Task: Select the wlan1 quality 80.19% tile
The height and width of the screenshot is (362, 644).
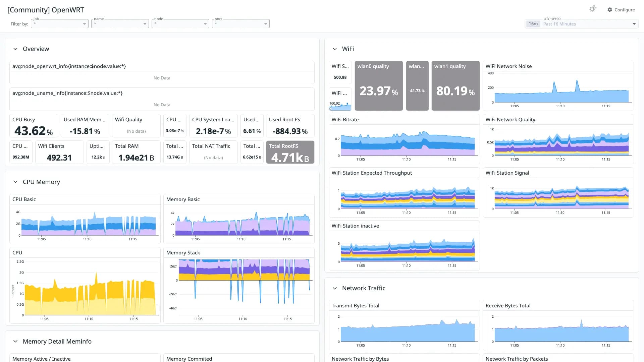Action: pos(455,86)
